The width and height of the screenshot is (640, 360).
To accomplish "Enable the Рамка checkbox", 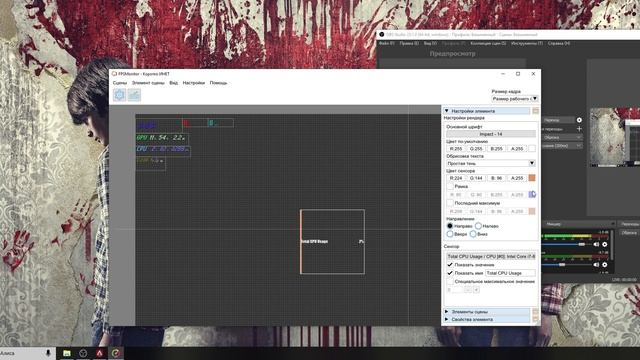I will 450,186.
